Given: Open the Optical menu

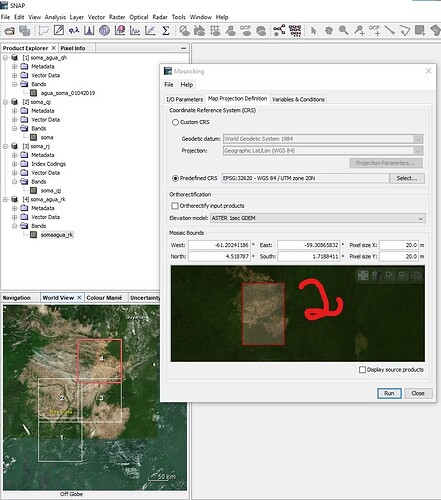Looking at the screenshot, I should coord(139,17).
